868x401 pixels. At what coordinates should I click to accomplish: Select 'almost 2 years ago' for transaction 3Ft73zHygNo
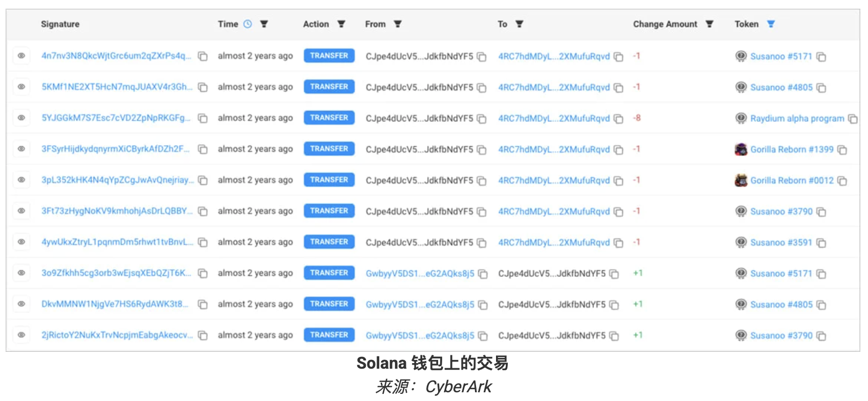coord(255,211)
